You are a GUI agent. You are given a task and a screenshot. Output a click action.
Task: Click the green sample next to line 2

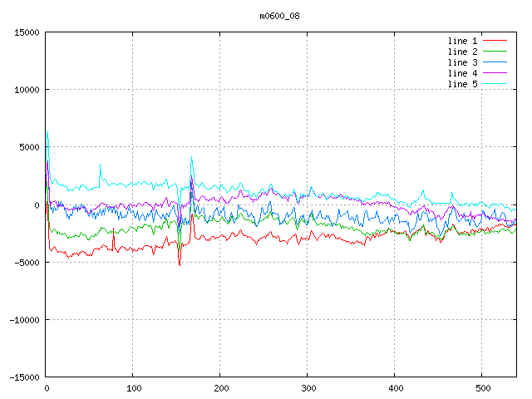495,52
